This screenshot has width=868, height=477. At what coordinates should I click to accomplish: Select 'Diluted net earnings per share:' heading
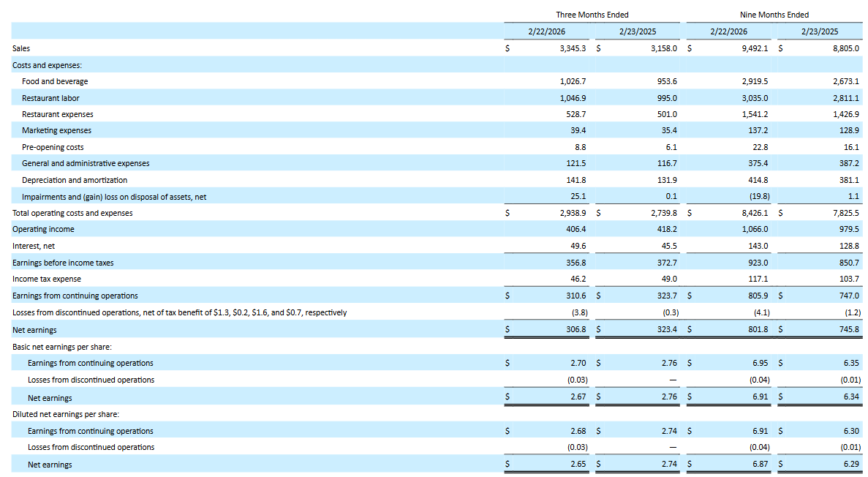[x=66, y=414]
